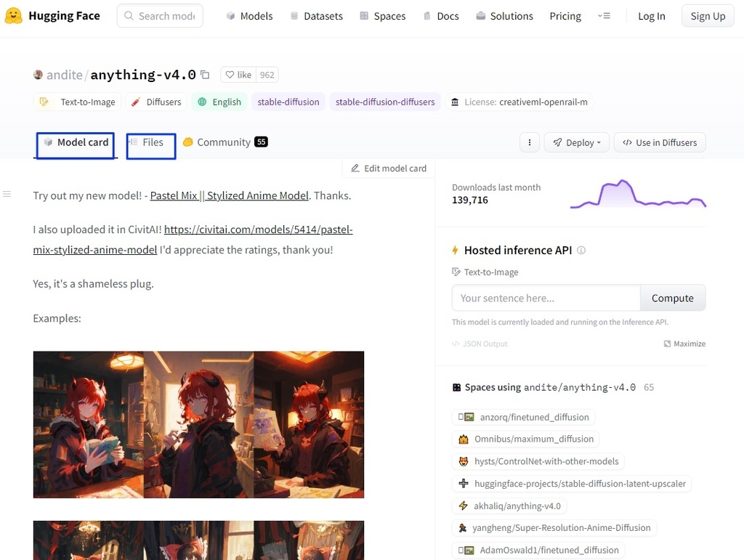
Task: Click the Hosted inference API info icon
Action: [581, 250]
